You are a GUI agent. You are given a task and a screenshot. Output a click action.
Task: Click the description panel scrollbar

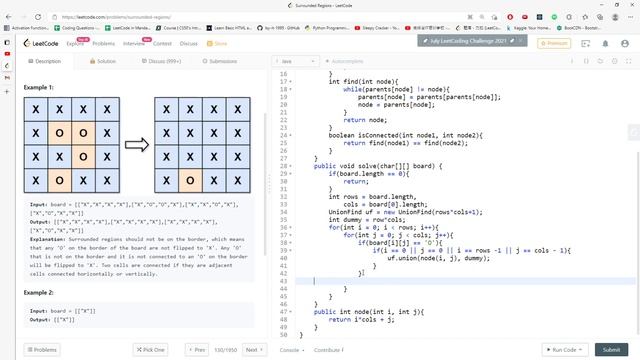click(265, 184)
